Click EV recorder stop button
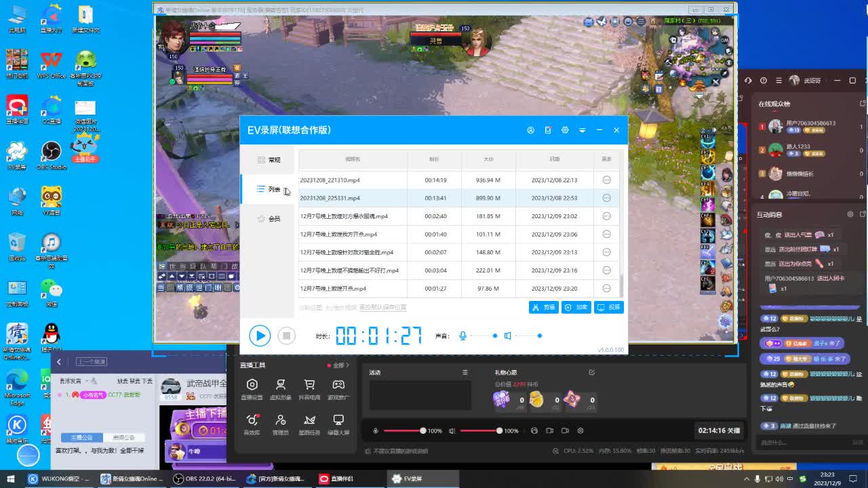Image resolution: width=868 pixels, height=488 pixels. pos(286,335)
